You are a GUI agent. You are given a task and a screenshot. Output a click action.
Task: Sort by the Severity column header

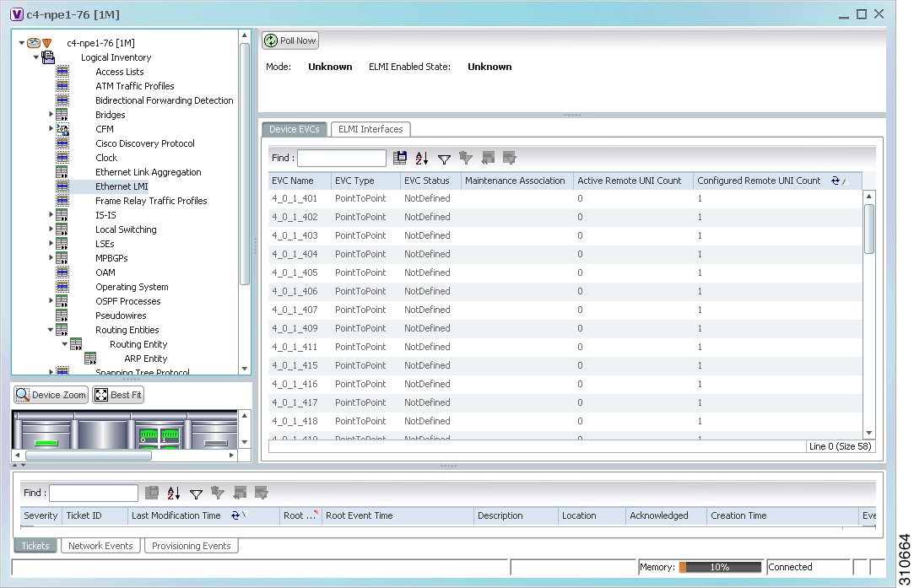pyautogui.click(x=41, y=515)
